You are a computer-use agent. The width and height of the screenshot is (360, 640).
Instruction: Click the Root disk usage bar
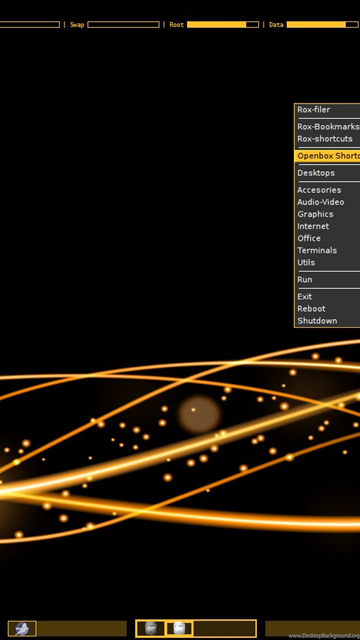tap(223, 24)
